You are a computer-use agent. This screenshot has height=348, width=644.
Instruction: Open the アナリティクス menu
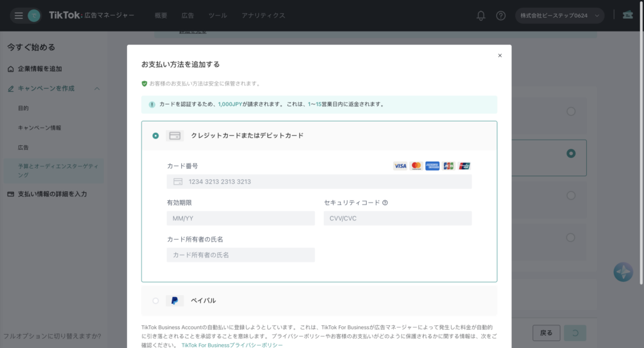click(264, 16)
